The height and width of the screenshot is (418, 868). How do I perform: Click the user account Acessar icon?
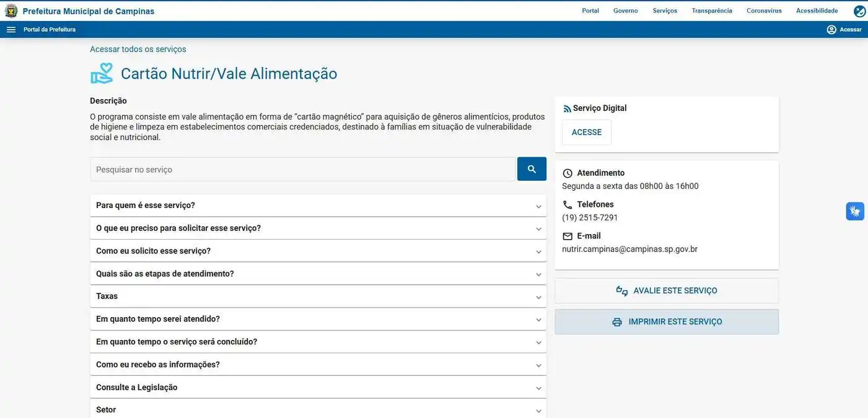(831, 30)
